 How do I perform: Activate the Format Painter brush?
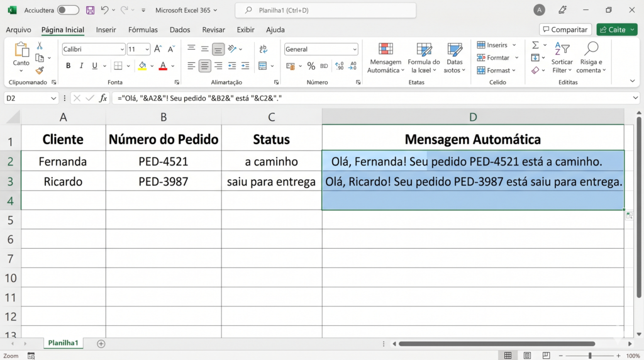40,70
